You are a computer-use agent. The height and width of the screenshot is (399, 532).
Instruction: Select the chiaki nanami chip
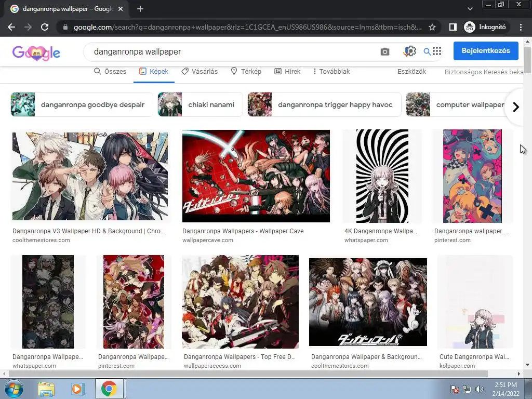point(200,104)
